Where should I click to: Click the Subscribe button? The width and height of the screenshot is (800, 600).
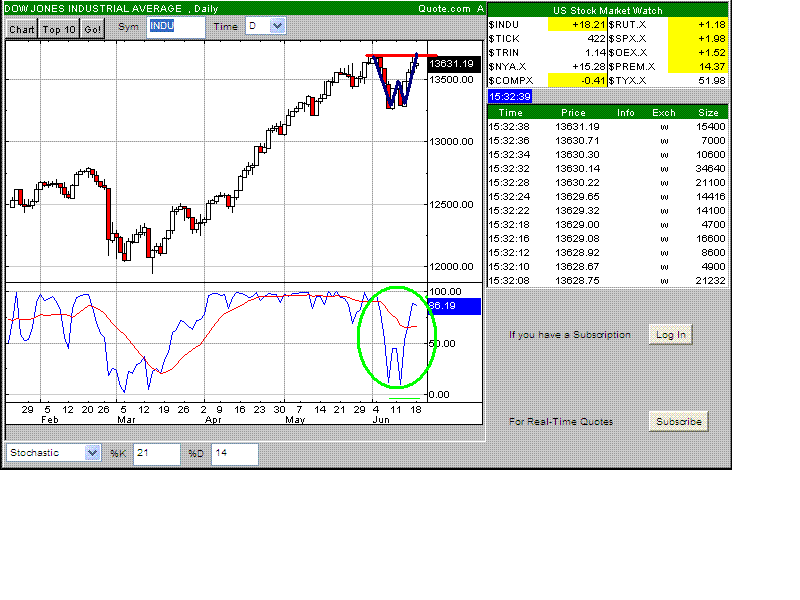point(679,421)
